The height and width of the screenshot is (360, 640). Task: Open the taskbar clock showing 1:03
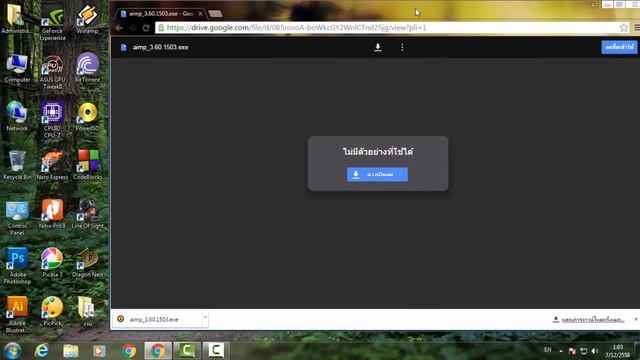coord(618,351)
